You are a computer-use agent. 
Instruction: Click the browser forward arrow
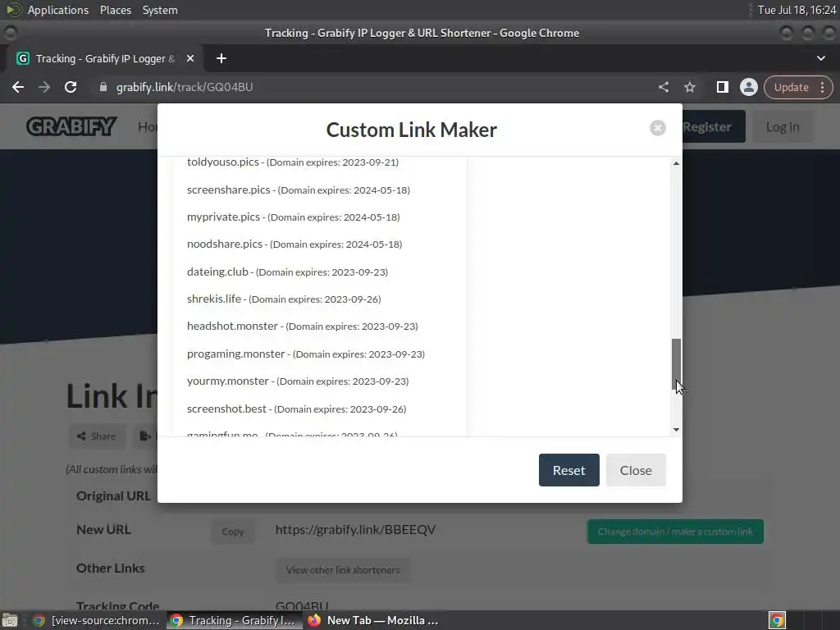point(44,87)
